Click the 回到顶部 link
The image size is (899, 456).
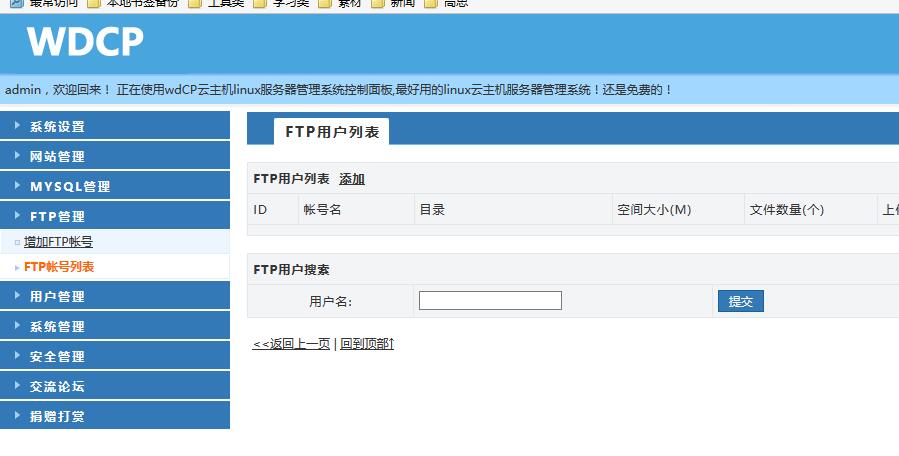[367, 344]
